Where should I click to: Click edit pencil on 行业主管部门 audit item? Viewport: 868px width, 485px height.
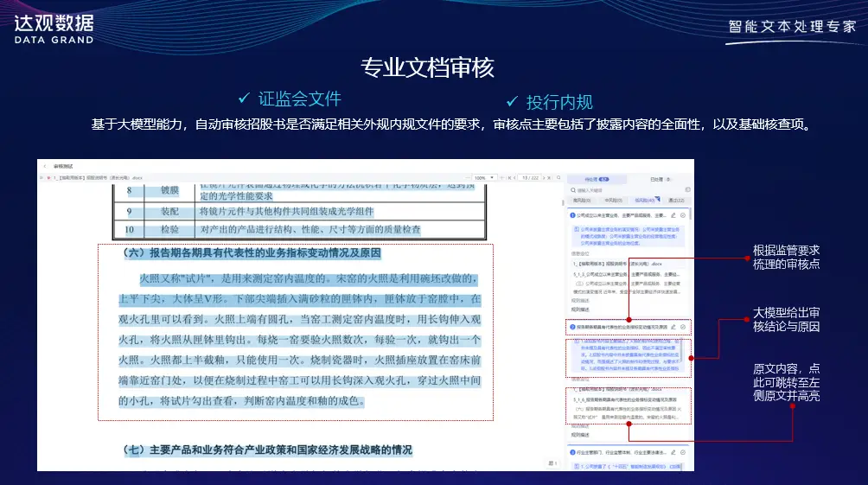point(673,452)
